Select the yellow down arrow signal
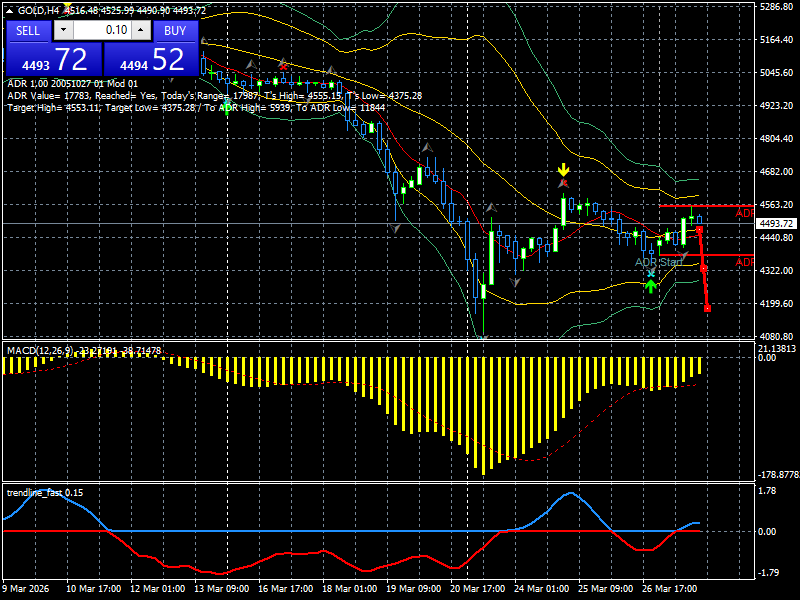Image resolution: width=800 pixels, height=600 pixels. click(x=563, y=170)
